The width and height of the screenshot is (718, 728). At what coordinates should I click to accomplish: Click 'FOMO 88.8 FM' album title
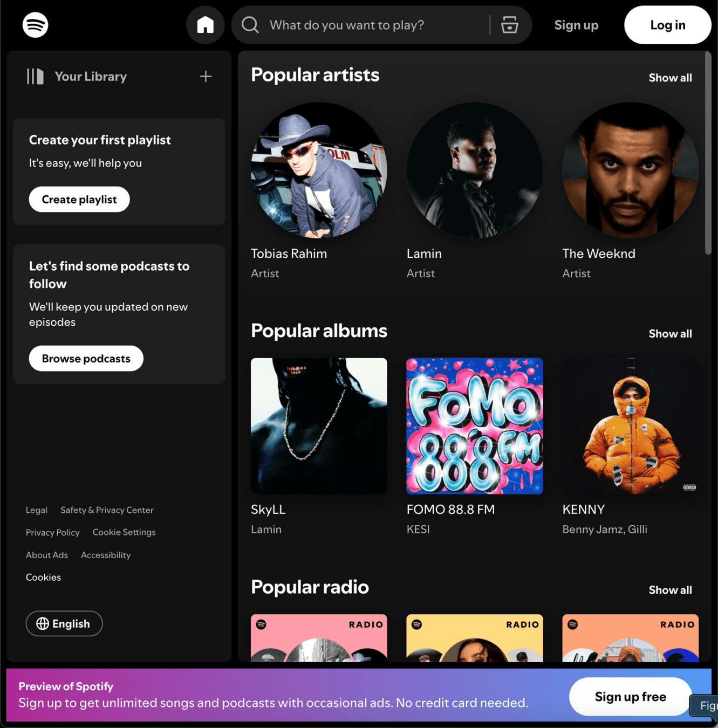(450, 510)
